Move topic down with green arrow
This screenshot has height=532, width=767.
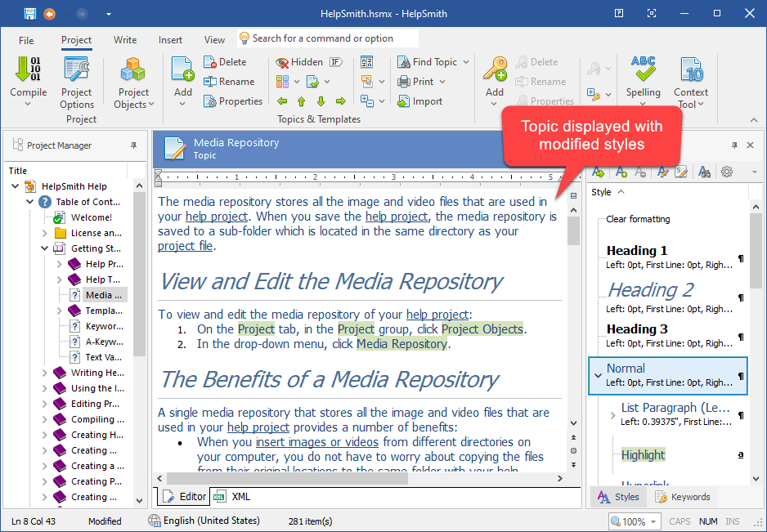[321, 101]
